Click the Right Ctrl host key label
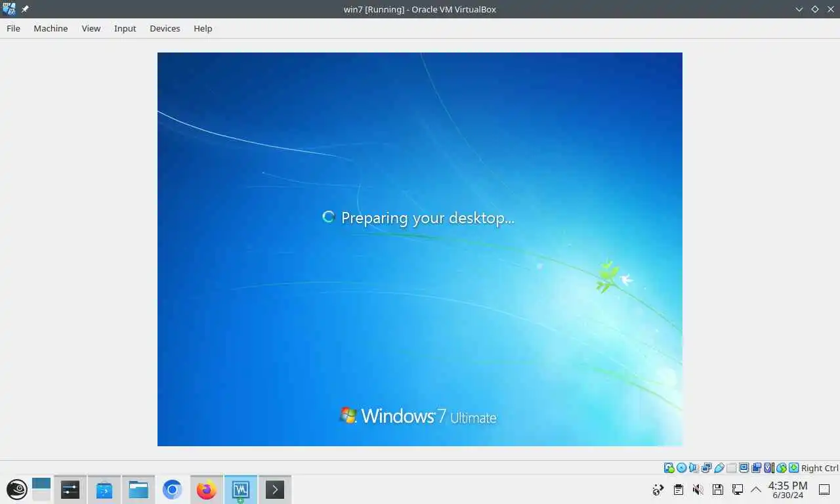840x504 pixels. pos(820,468)
